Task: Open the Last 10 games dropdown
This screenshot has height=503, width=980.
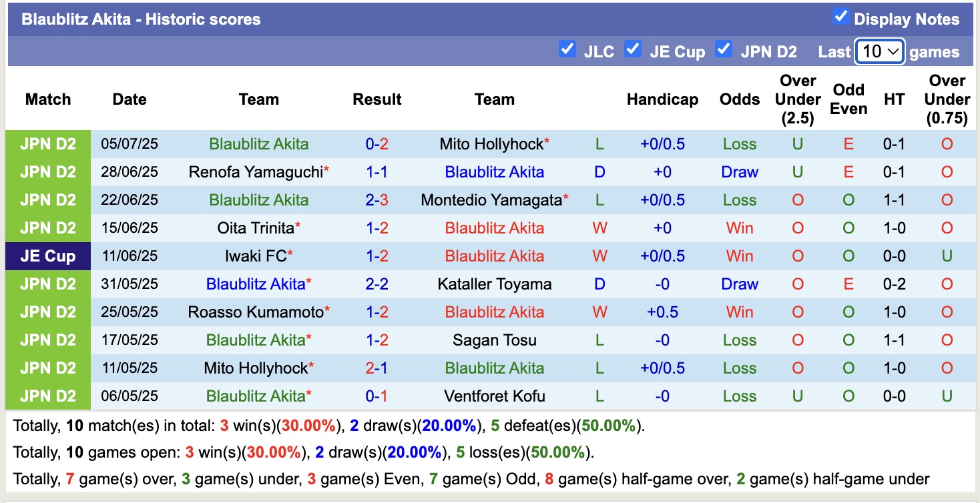Action: tap(879, 51)
